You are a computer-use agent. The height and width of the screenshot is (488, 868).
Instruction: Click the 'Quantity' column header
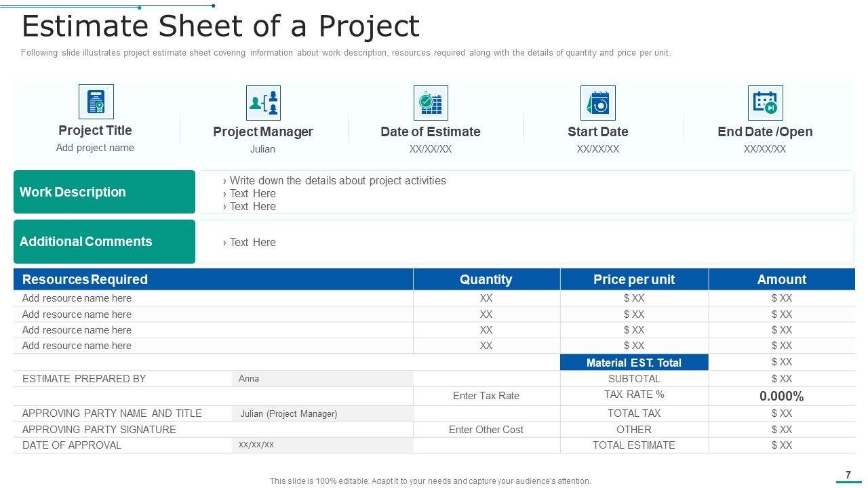pyautogui.click(x=486, y=279)
